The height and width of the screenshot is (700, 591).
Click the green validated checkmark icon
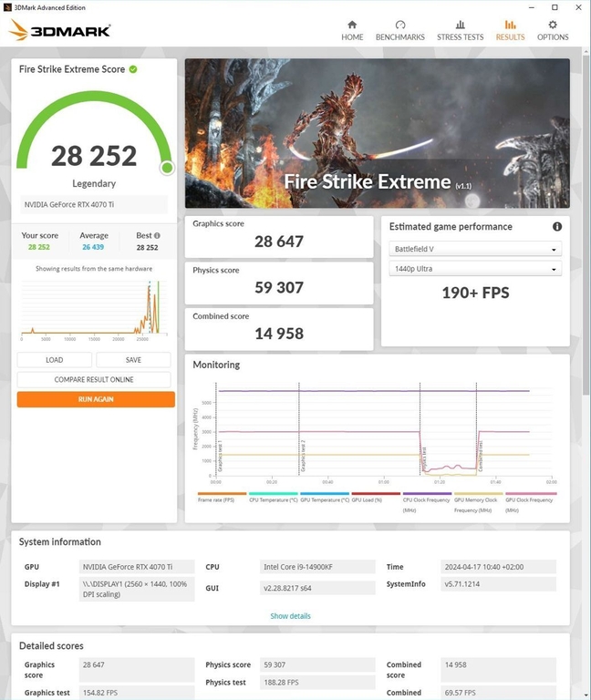pos(133,69)
